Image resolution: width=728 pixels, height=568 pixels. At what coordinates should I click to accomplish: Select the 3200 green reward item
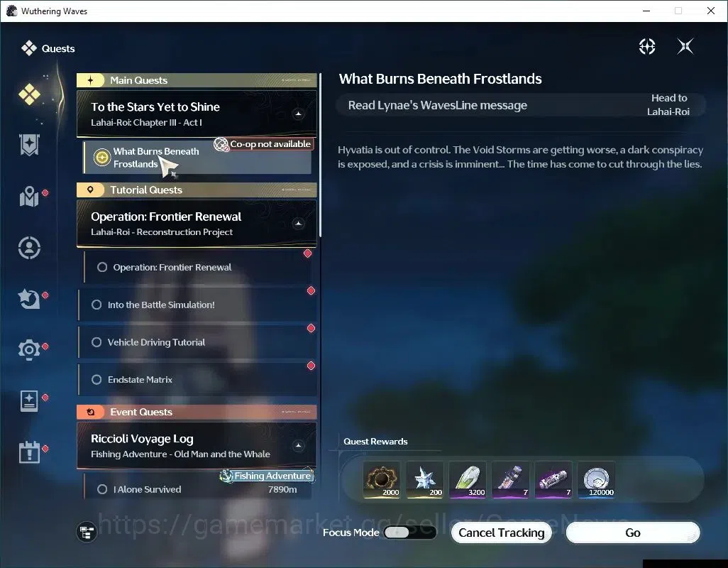(x=468, y=480)
